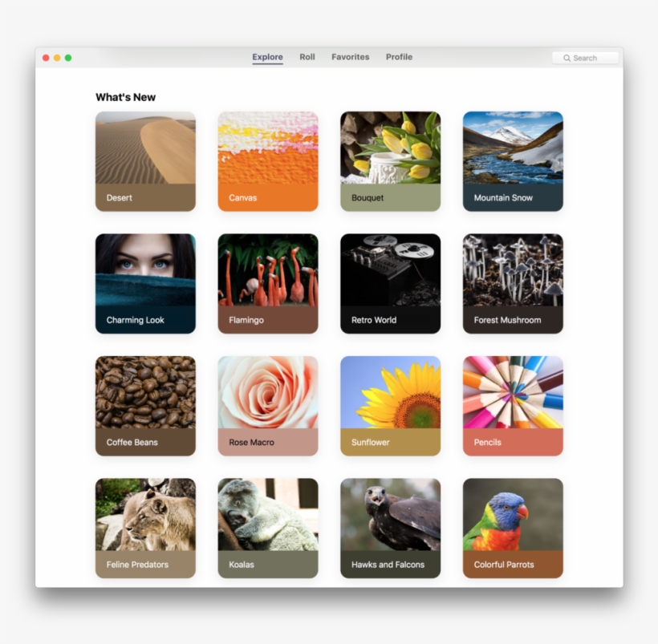Select the Coffee Beans thumbnail
Viewport: 658px width, 644px height.
[145, 404]
